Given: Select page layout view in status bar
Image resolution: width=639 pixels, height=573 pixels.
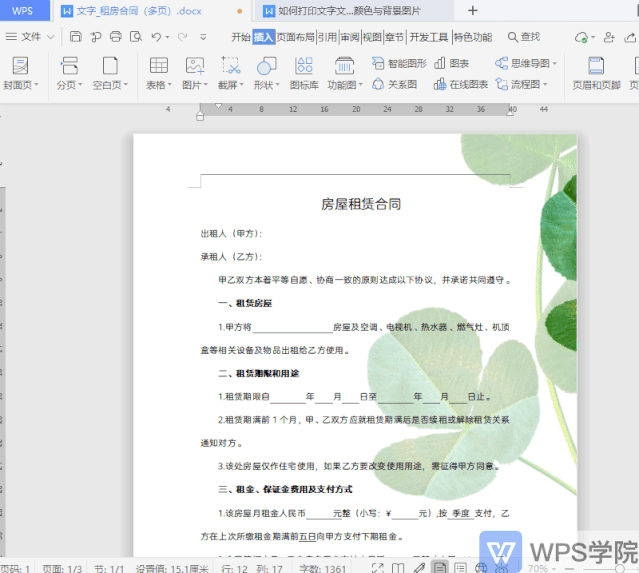Looking at the screenshot, I should tap(440, 568).
